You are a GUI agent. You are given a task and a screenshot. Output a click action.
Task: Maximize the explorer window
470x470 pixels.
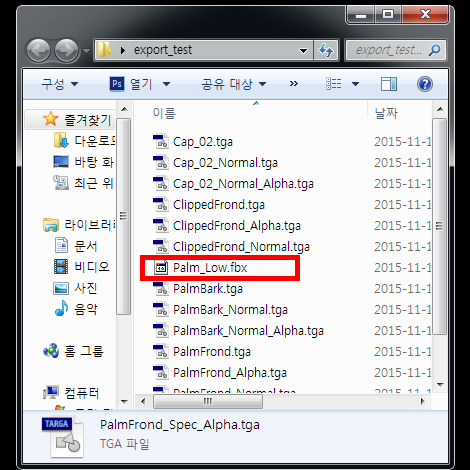(x=388, y=15)
